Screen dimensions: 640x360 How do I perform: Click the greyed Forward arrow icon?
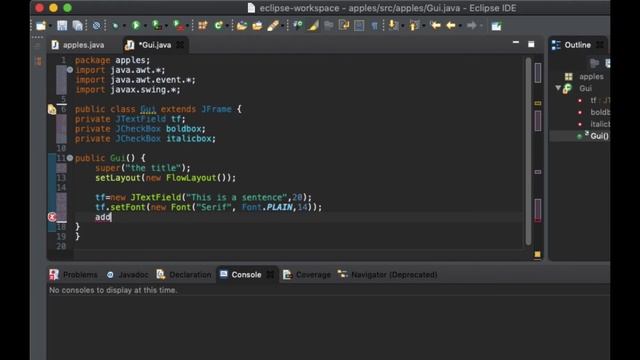(x=471, y=26)
